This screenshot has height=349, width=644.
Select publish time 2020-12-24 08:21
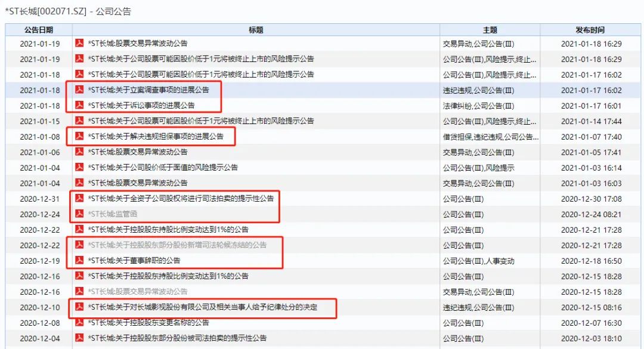tap(592, 214)
